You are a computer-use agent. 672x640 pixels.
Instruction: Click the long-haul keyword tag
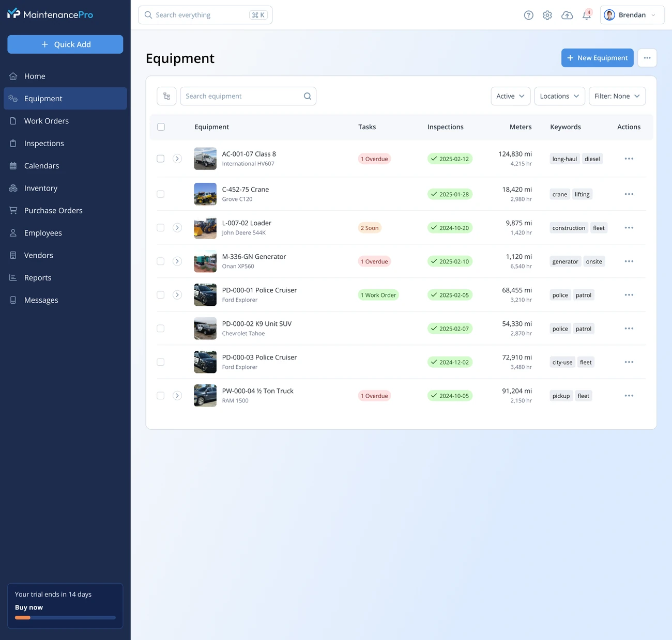click(x=564, y=159)
